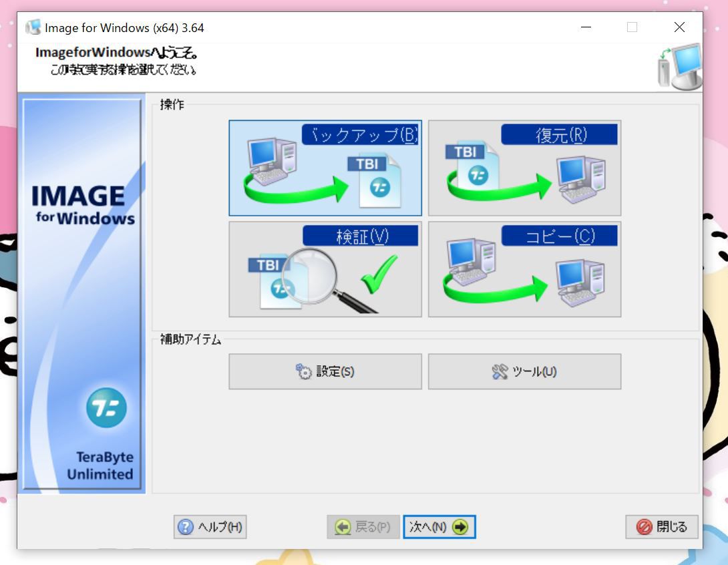
Task: Close the window with the title bar X
Action: [679, 27]
